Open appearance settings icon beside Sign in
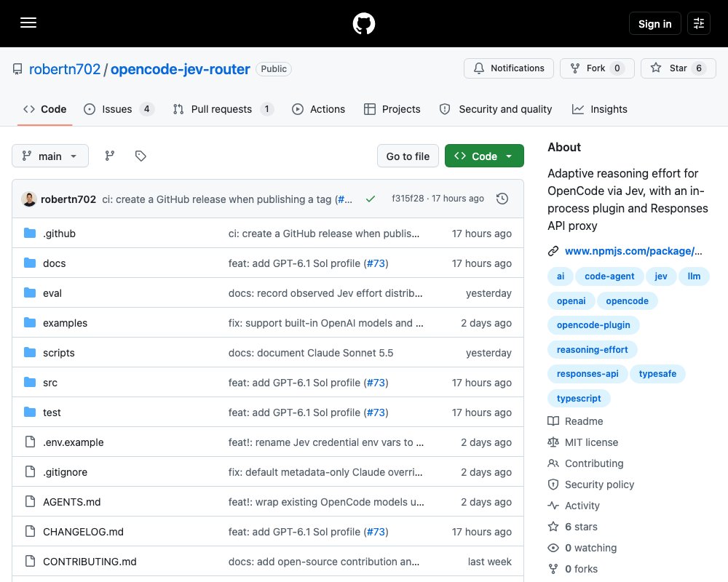728x582 pixels. pos(699,23)
